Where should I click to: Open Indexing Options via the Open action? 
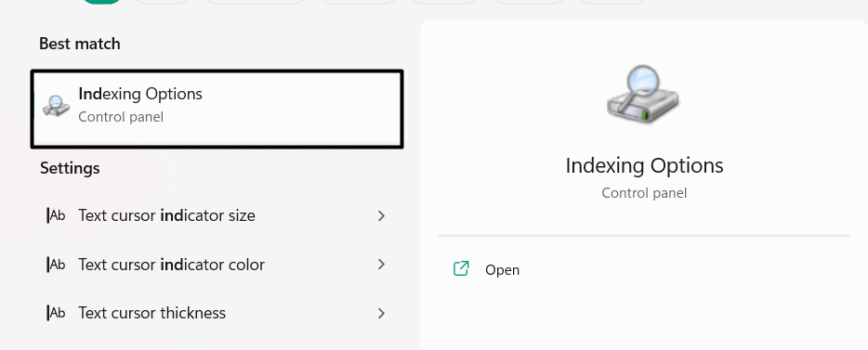pos(502,270)
